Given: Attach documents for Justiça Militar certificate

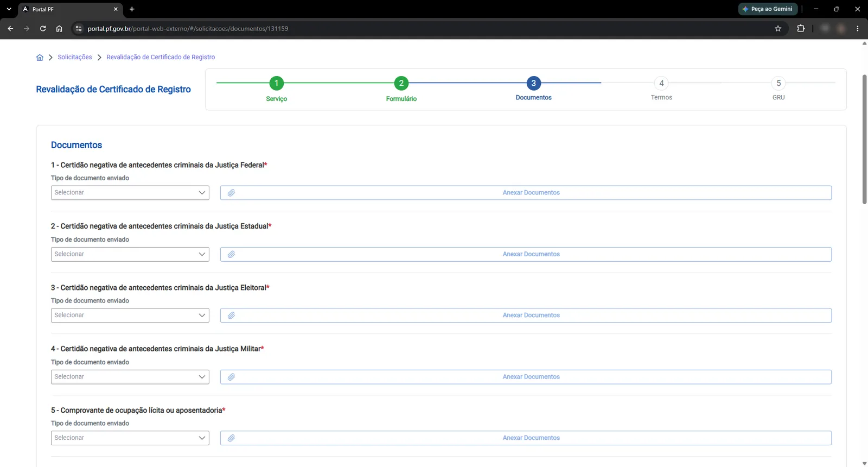Looking at the screenshot, I should pos(526,377).
